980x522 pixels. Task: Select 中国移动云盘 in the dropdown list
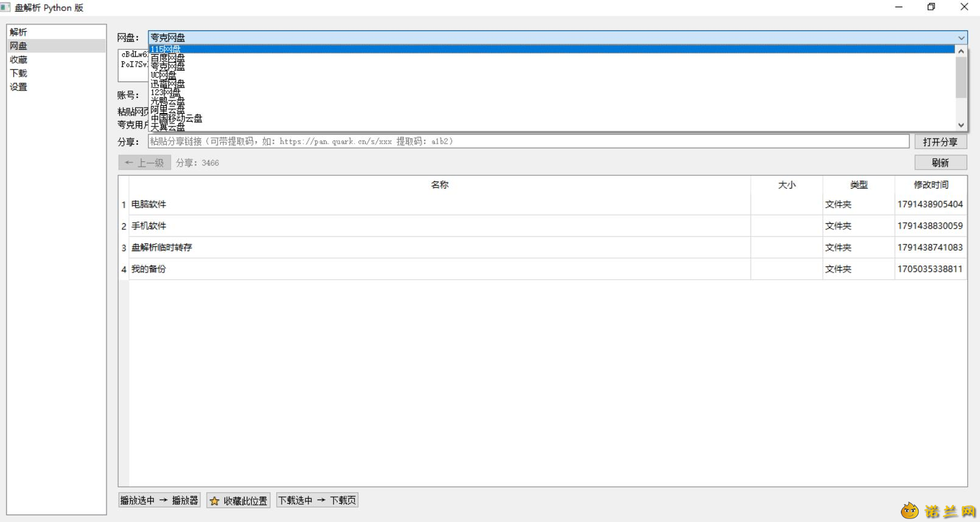[552, 118]
